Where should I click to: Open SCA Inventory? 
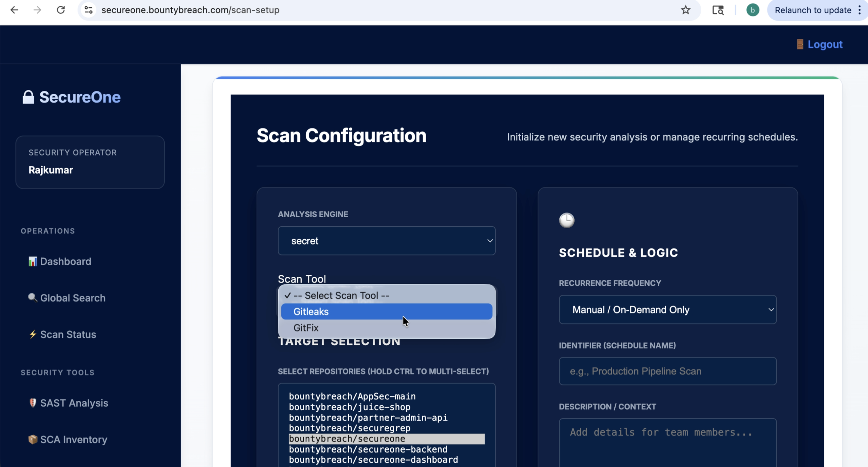(x=74, y=440)
